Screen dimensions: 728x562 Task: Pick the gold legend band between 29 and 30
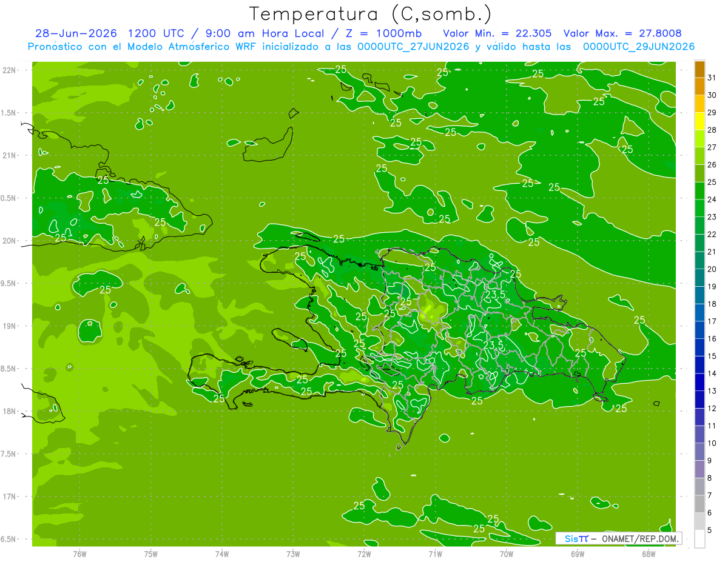[699, 104]
